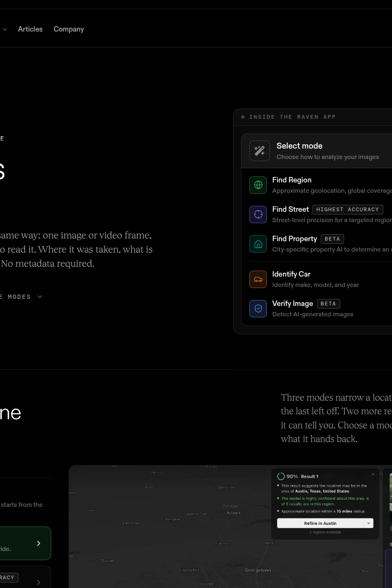The image size is (392, 588).
Task: Click the INSIDE THE RAVEN APP label
Action: [x=292, y=117]
